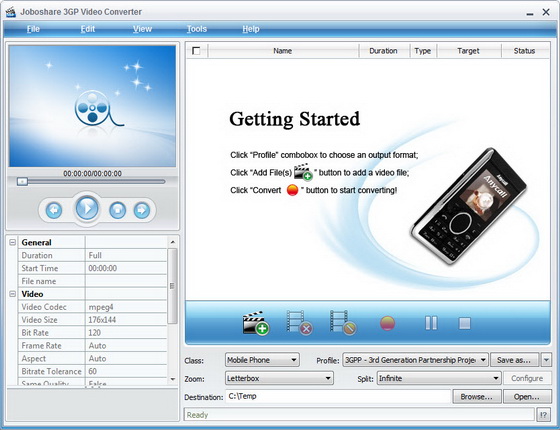Open the Help menu

click(x=251, y=29)
